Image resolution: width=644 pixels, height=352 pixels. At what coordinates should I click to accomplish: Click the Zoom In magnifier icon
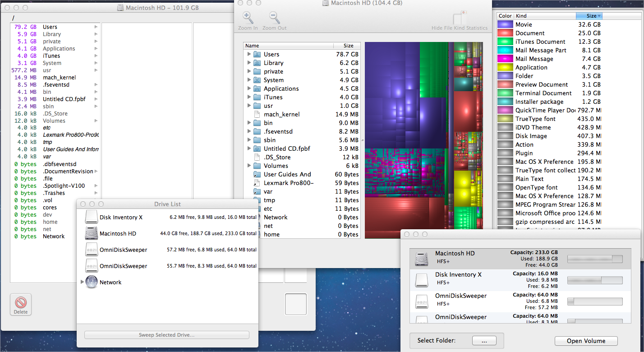(x=248, y=18)
